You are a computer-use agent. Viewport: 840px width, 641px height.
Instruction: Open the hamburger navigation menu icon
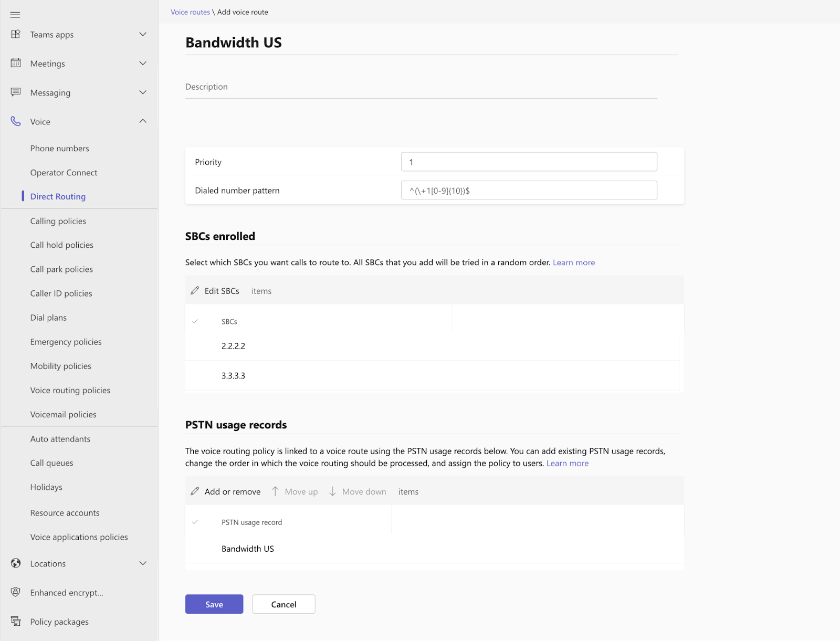point(15,15)
